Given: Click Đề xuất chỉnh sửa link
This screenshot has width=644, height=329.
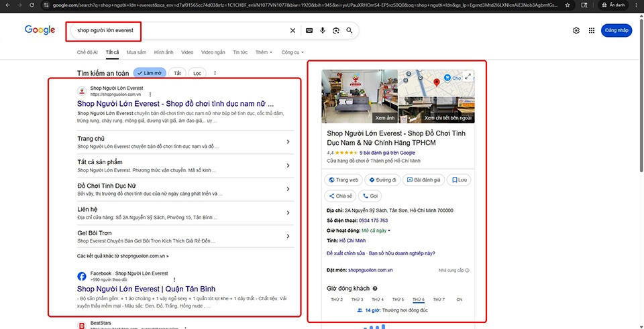Looking at the screenshot, I should point(346,253).
